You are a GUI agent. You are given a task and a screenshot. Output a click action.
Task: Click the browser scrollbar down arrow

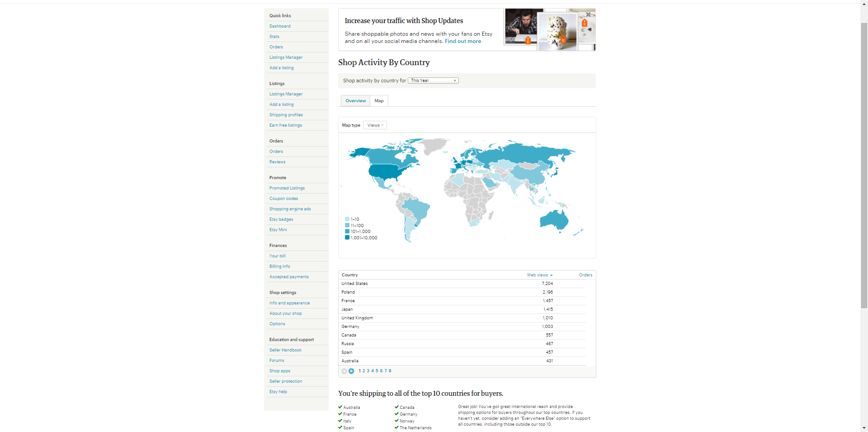[x=864, y=428]
